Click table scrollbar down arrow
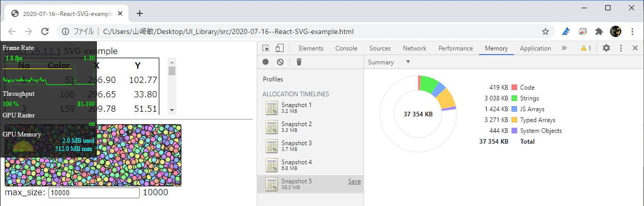The width and height of the screenshot is (644, 206). pyautogui.click(x=172, y=111)
